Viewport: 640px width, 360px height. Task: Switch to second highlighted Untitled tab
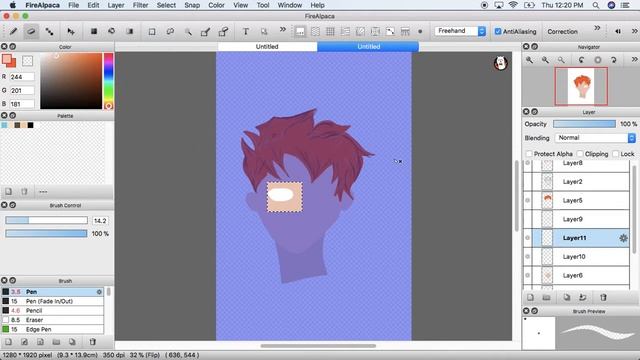tap(368, 47)
